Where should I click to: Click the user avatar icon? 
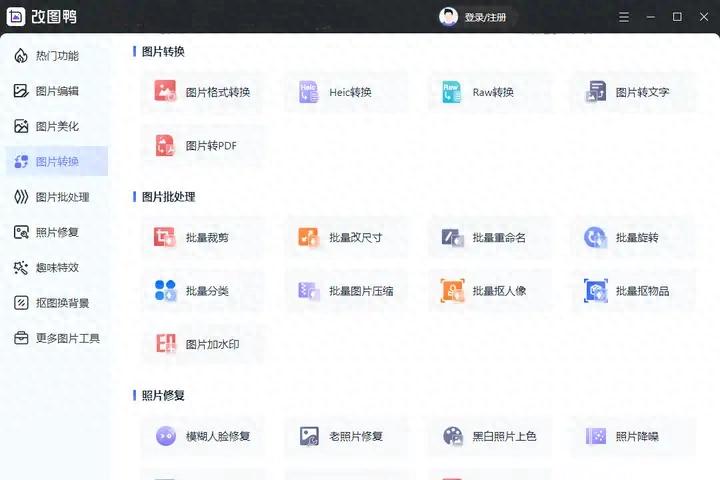pyautogui.click(x=448, y=17)
